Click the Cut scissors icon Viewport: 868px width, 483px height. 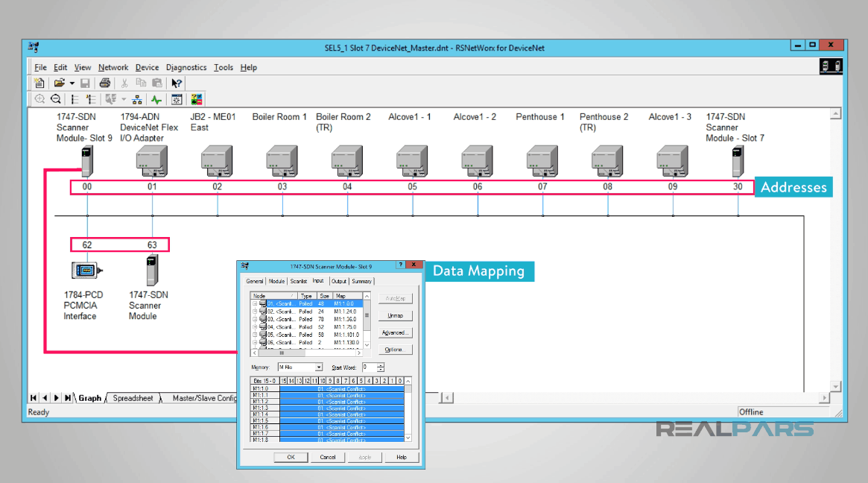[x=124, y=83]
